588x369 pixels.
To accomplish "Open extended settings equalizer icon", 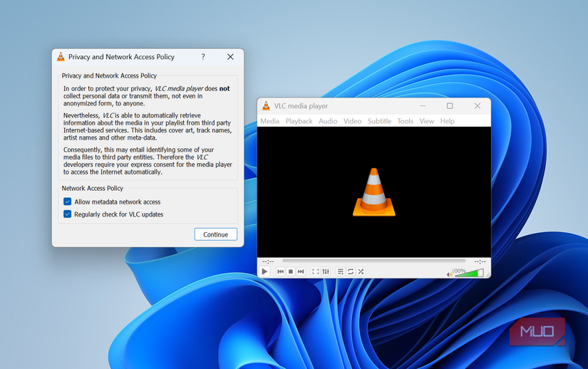I will coord(326,271).
